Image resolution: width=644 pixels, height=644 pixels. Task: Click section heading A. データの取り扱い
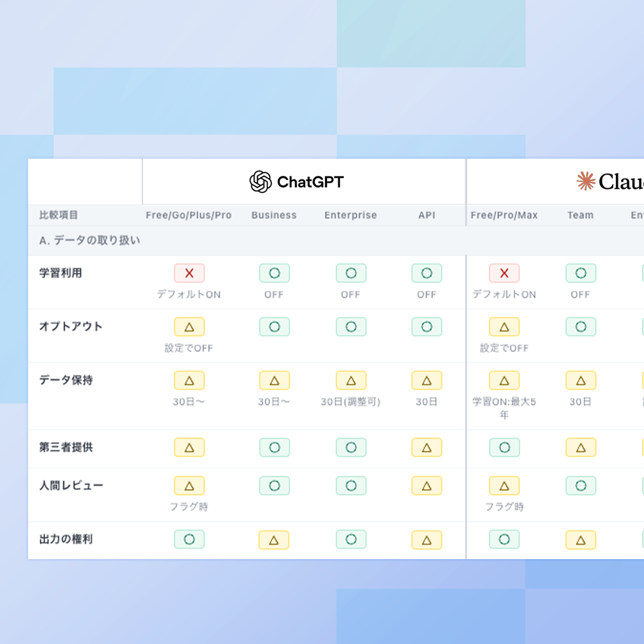pos(90,240)
